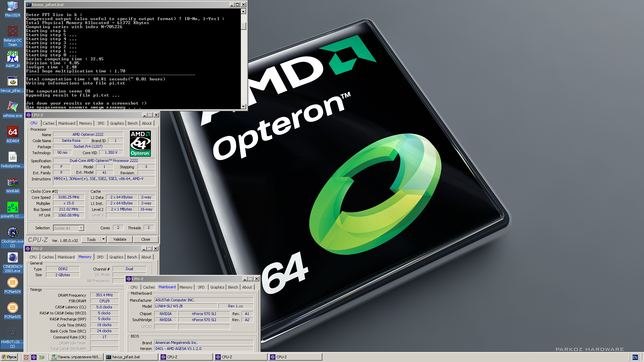The image size is (644, 362).
Task: Click the red knot quick launch icon in taskbar
Action: pos(26,357)
